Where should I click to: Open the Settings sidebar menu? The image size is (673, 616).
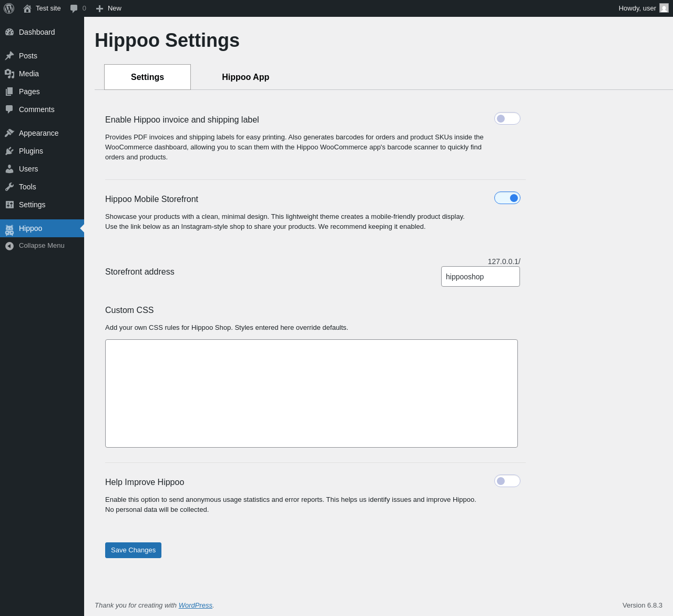tap(32, 205)
